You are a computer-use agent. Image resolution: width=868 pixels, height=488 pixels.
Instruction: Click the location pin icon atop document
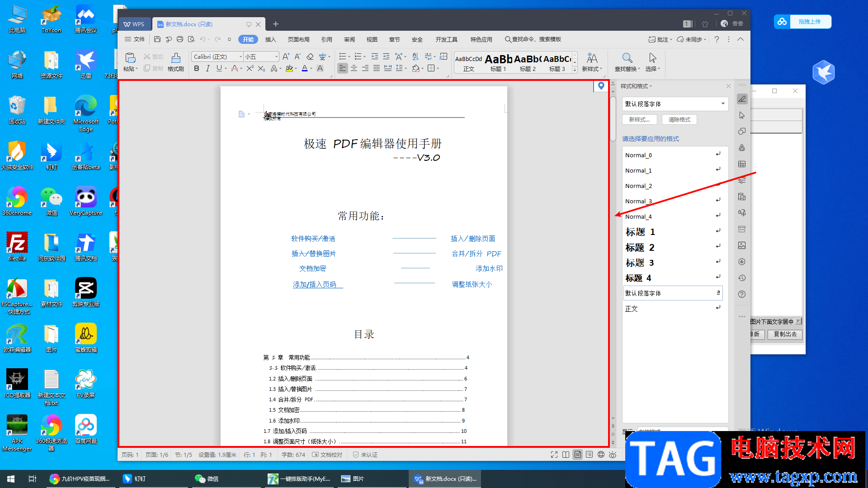[x=601, y=86]
